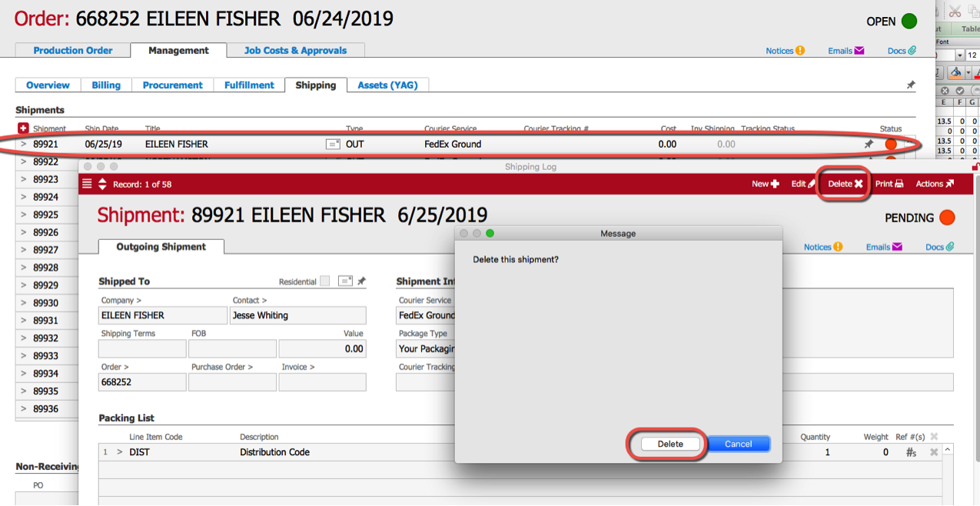Click the Distribution Code description
The image size is (980, 506).
[274, 452]
